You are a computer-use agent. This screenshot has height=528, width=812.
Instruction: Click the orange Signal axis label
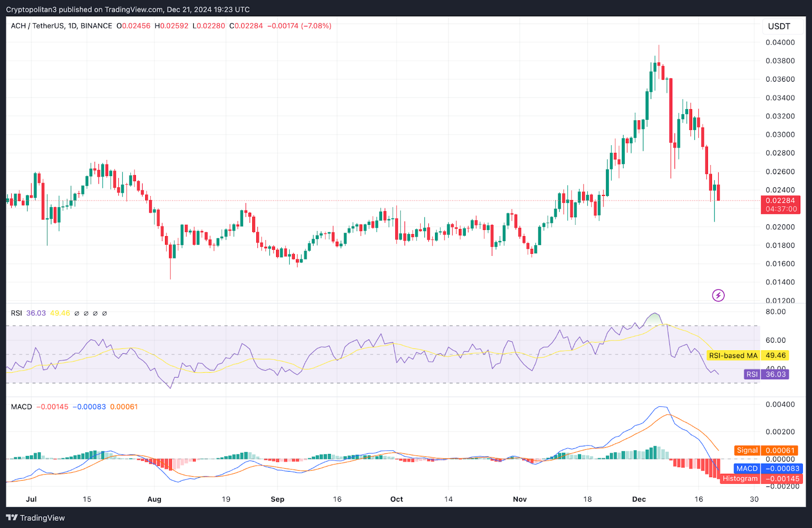747,450
